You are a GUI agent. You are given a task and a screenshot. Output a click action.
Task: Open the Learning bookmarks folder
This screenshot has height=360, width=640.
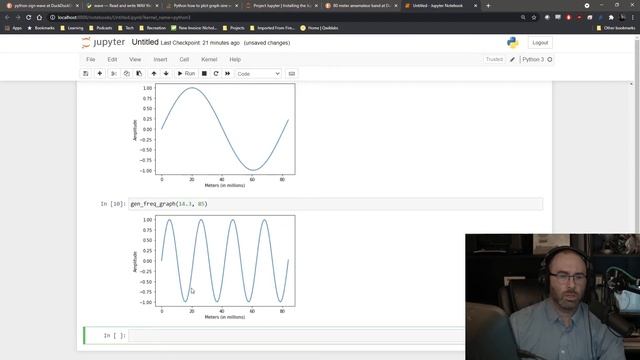(72, 28)
